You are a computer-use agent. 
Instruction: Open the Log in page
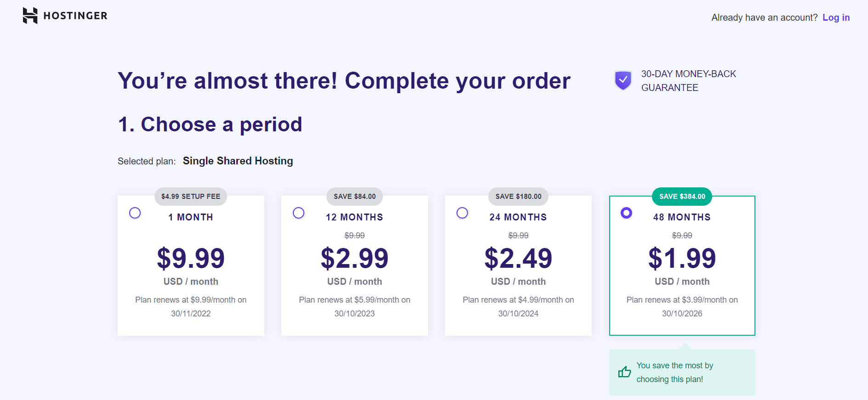[x=836, y=17]
